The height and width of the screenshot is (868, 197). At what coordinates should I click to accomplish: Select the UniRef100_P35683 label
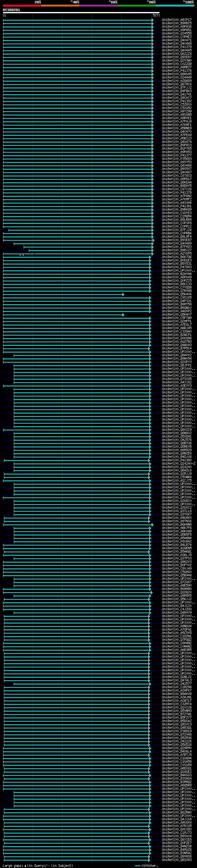pyautogui.click(x=177, y=159)
